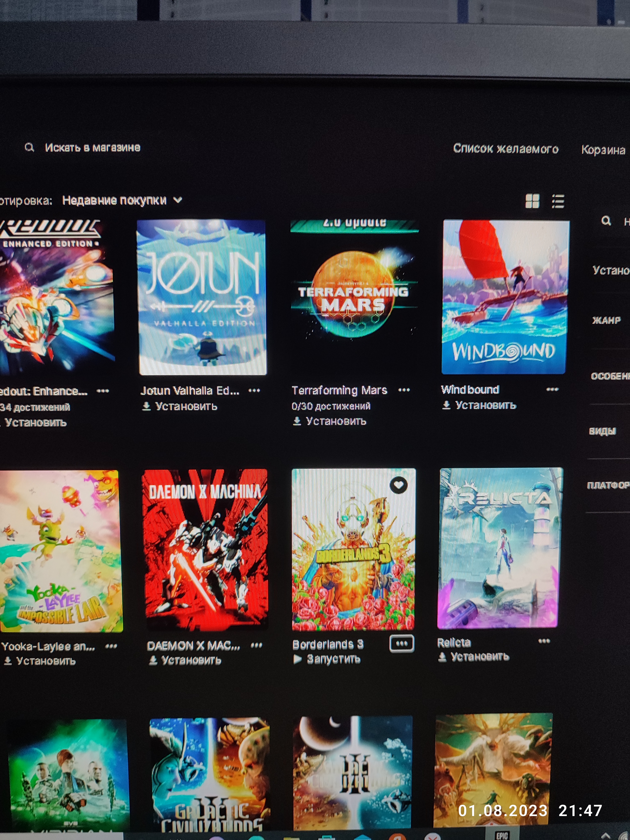Click the library filter search icon
The width and height of the screenshot is (630, 840).
[x=606, y=221]
